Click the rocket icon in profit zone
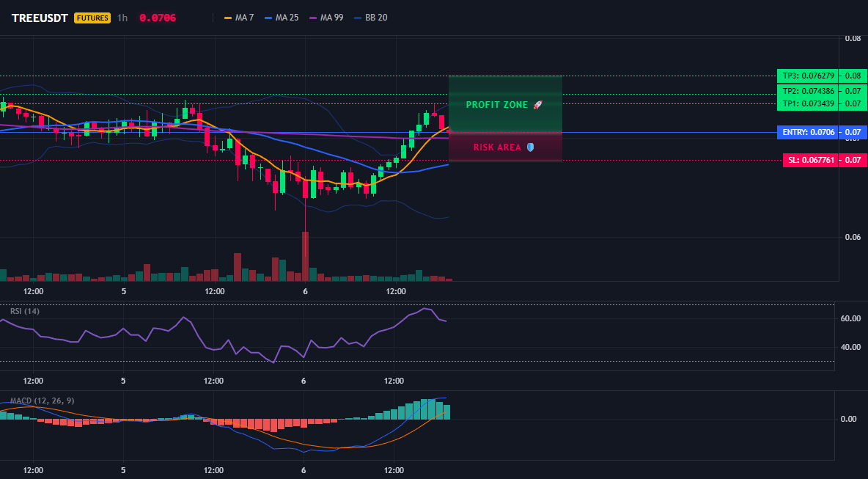Viewport: 868px width, 479px height. 538,105
